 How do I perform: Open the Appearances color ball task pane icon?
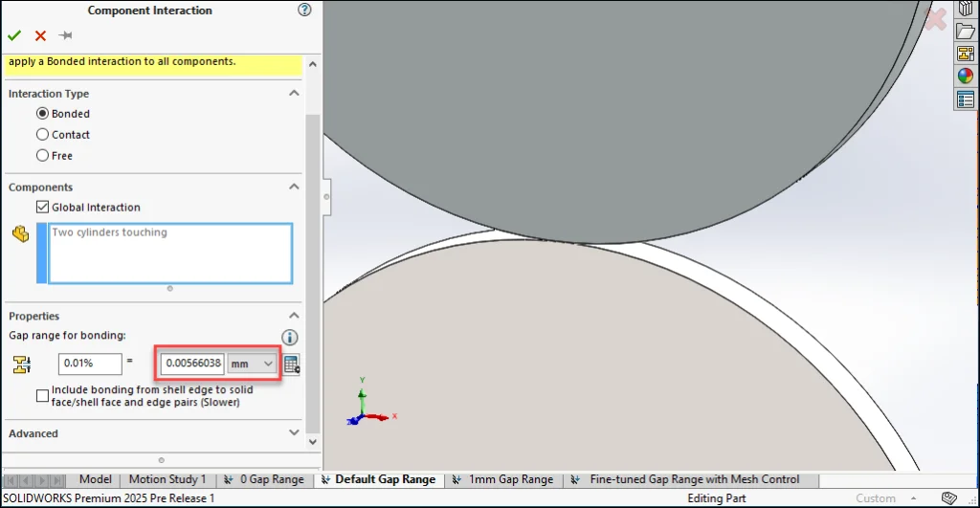click(x=966, y=76)
